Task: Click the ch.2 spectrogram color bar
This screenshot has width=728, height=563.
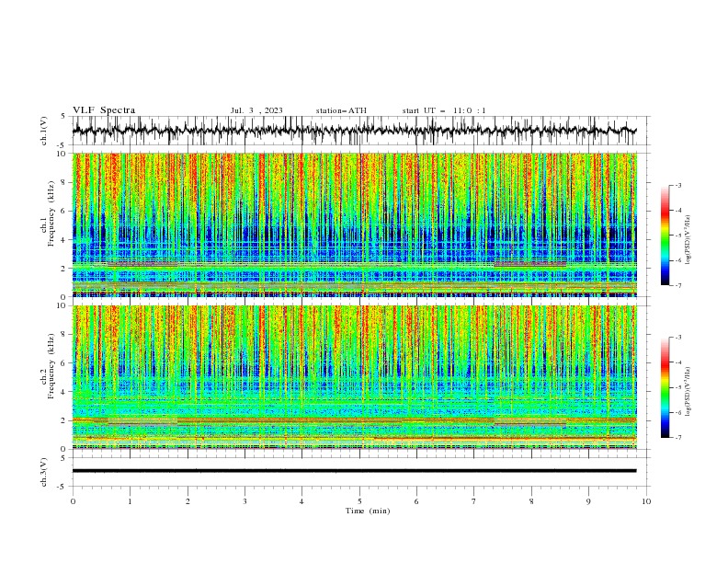Action: click(665, 387)
